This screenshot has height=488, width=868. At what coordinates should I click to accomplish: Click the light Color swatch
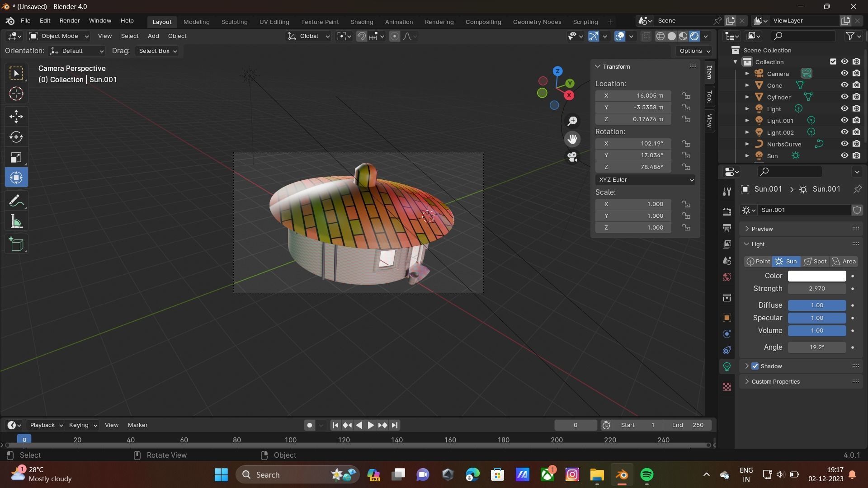pos(817,276)
